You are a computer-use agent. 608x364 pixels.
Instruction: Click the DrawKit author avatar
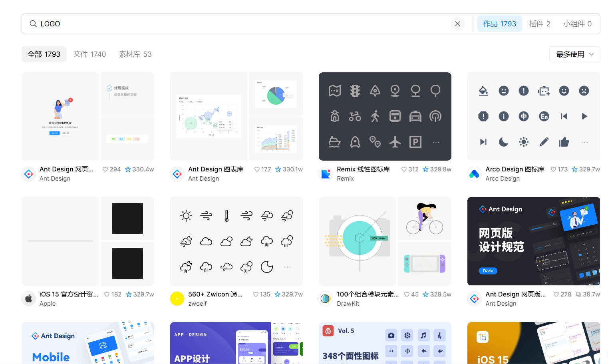326,298
